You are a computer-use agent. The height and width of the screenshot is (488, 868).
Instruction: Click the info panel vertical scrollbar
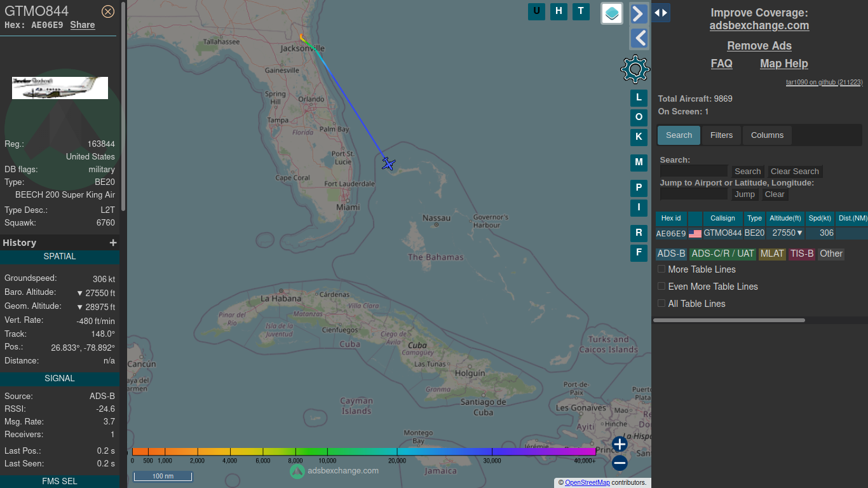(x=123, y=106)
